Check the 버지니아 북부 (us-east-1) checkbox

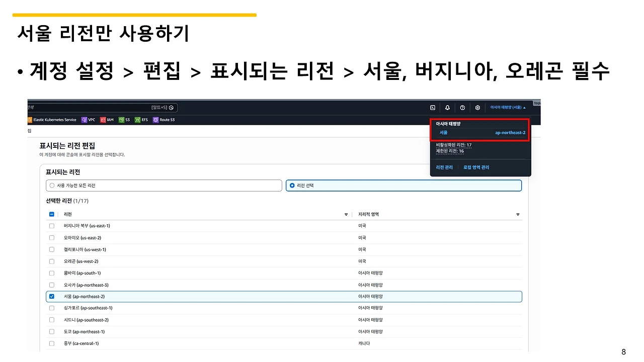tap(52, 226)
